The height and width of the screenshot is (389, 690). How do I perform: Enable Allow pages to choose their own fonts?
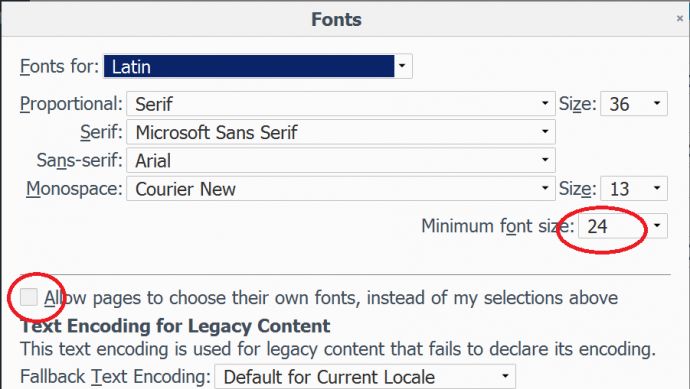pos(29,297)
